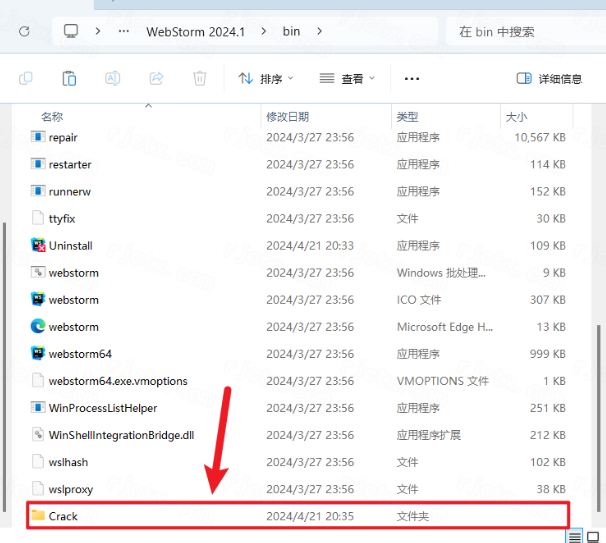Click the type VMOPTIONS 文件
Image resolution: width=606 pixels, height=543 pixels.
point(443,381)
